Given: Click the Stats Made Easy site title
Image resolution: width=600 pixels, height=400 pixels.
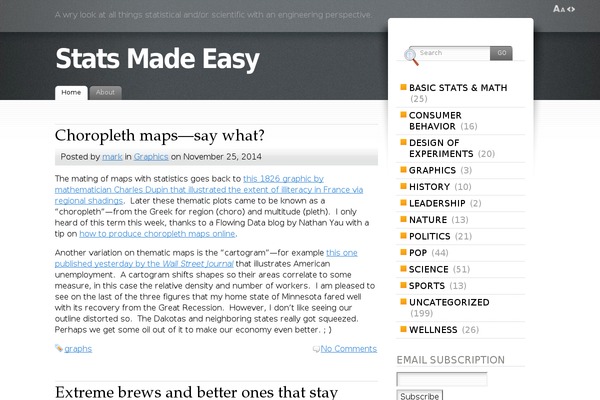Looking at the screenshot, I should (157, 59).
